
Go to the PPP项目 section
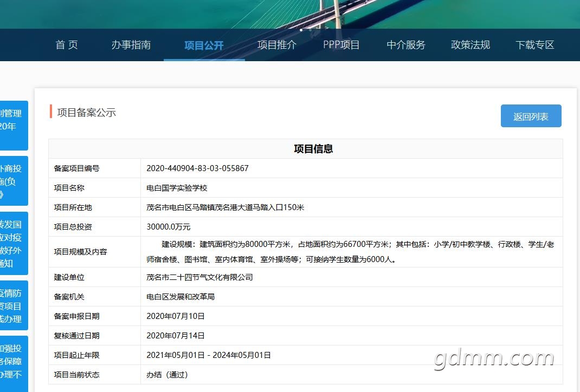coord(341,45)
